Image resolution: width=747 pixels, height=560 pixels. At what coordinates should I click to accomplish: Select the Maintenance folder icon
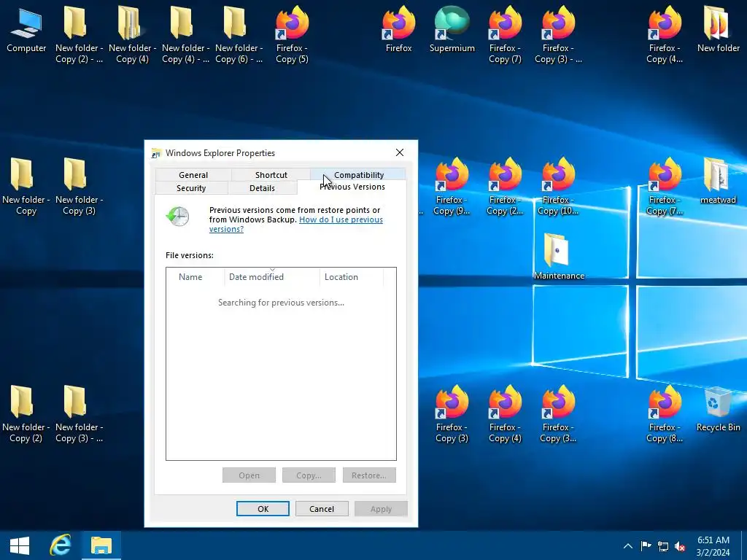[558, 256]
